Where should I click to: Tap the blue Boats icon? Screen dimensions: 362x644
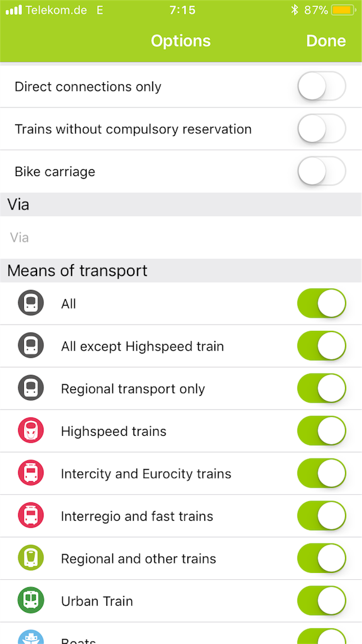(31, 637)
